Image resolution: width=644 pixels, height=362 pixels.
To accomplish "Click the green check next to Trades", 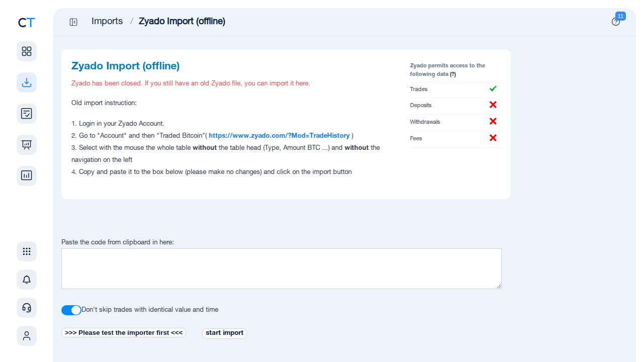I will tap(493, 88).
